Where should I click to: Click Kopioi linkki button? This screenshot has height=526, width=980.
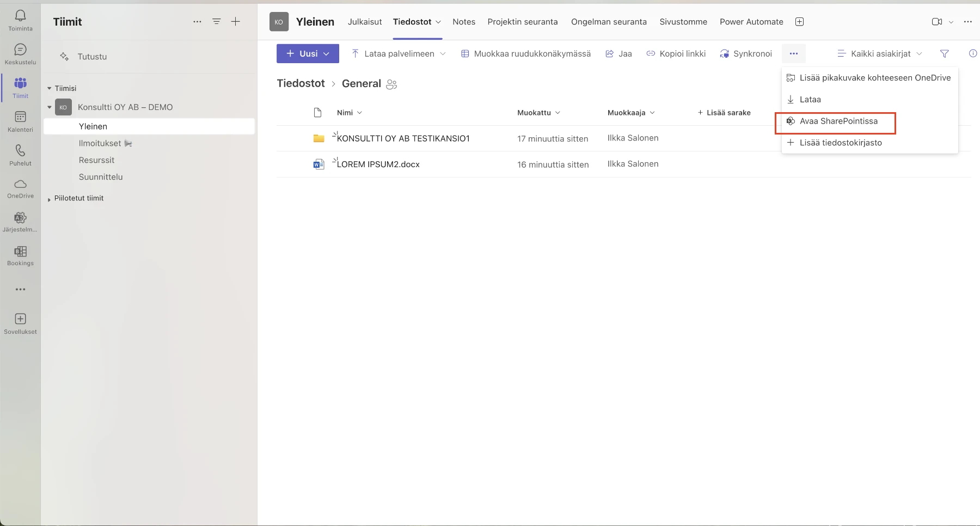pos(676,53)
